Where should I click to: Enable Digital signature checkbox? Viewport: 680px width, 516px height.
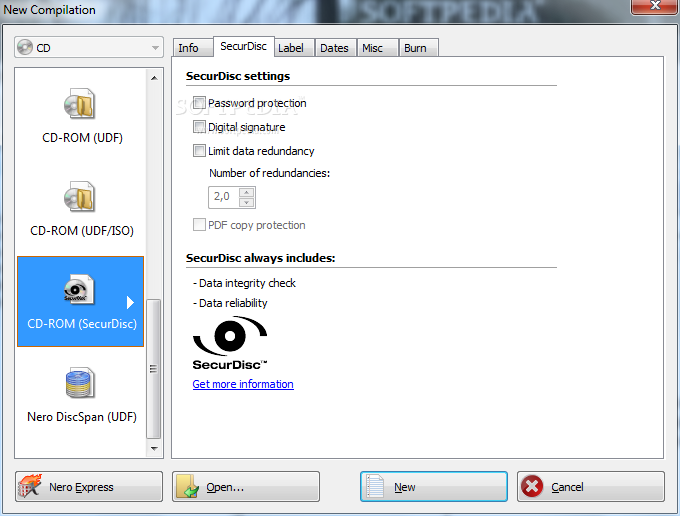click(199, 127)
